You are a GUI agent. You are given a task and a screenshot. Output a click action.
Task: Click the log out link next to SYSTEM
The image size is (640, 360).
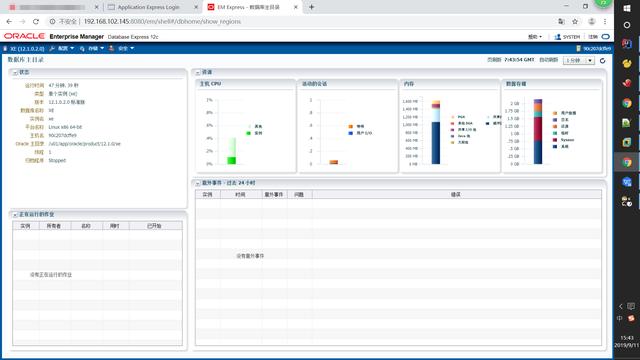[x=593, y=37]
